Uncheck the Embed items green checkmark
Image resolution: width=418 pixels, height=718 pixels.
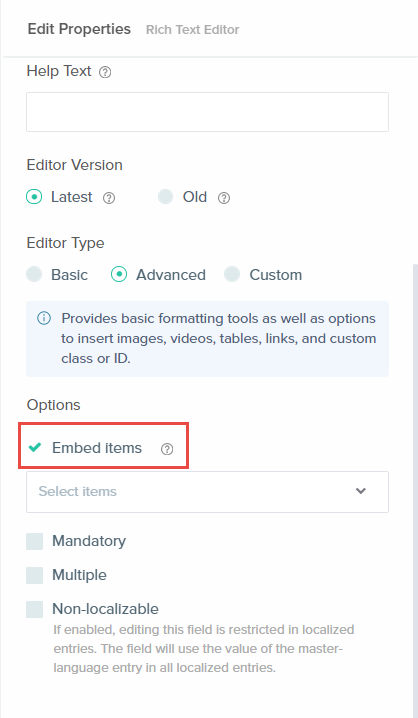[35, 447]
